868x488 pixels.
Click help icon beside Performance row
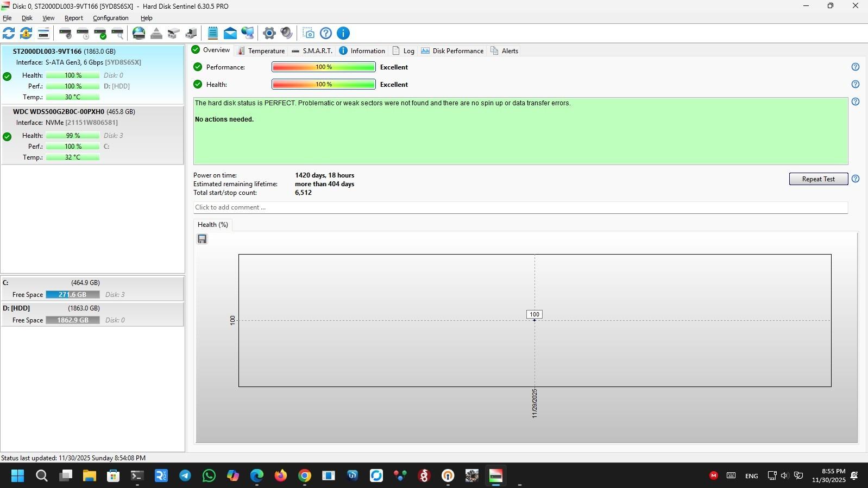(x=856, y=67)
